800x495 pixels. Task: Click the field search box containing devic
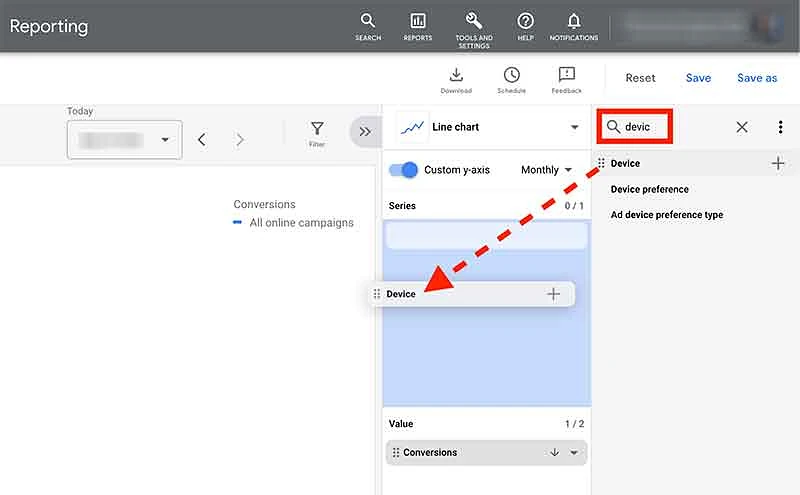(x=635, y=127)
